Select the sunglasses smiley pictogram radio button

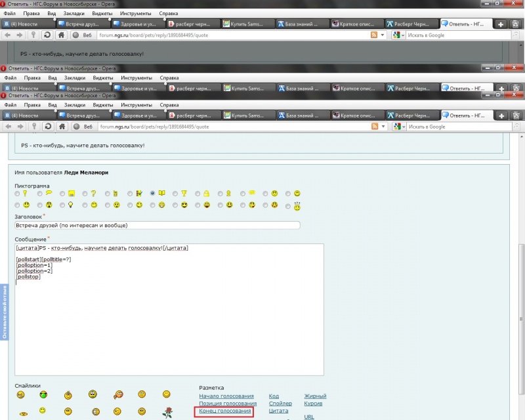tap(175, 205)
